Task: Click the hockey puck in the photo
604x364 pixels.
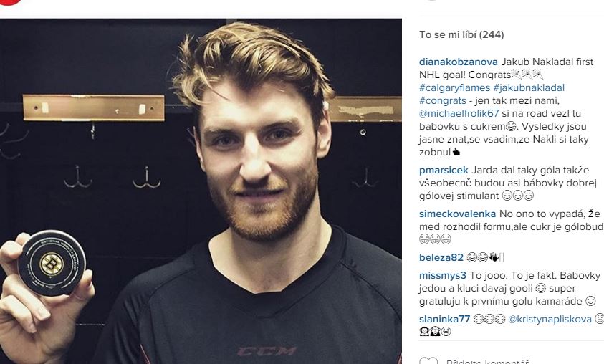Action: tap(52, 263)
